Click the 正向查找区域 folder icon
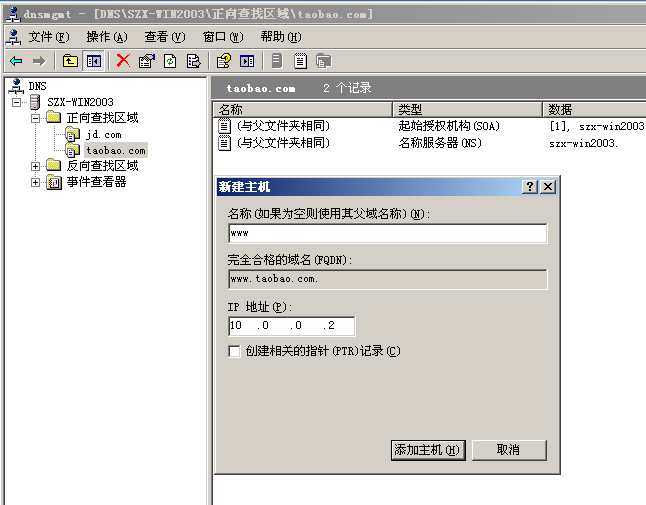Image resolution: width=646 pixels, height=505 pixels. pyautogui.click(x=54, y=117)
